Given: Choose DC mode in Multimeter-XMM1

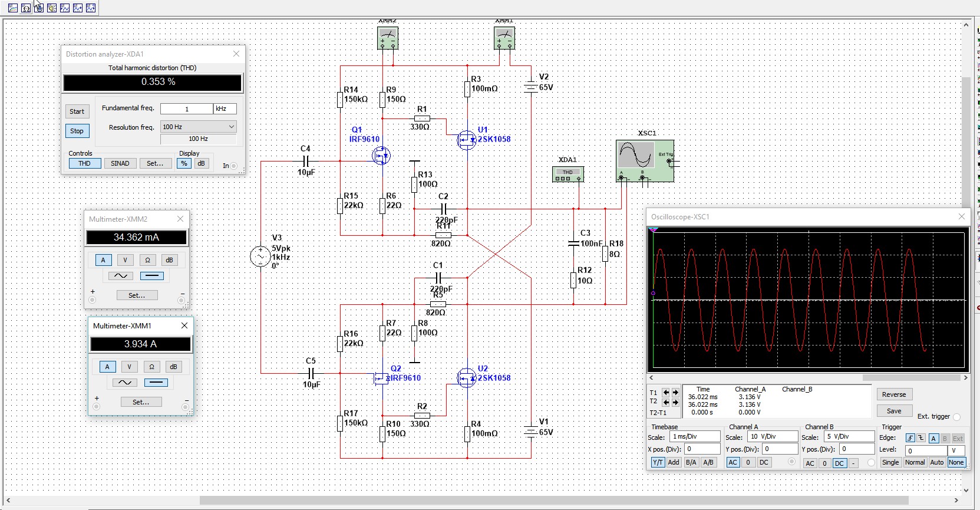Looking at the screenshot, I should [x=156, y=383].
